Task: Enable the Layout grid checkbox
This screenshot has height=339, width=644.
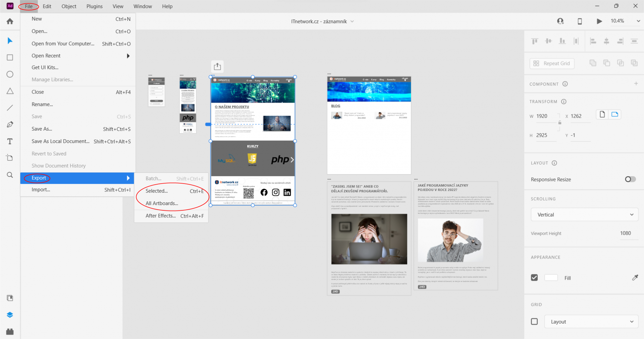Action: 534,321
